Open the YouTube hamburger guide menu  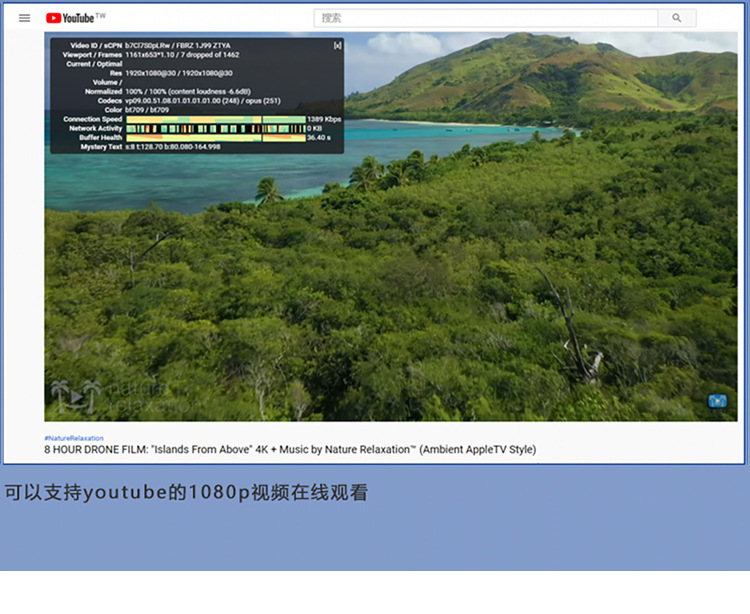(25, 18)
